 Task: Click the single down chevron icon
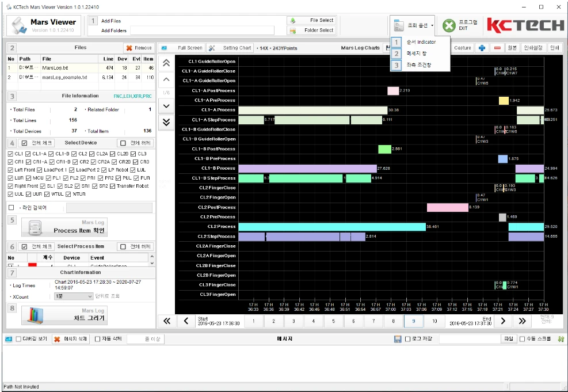166,106
